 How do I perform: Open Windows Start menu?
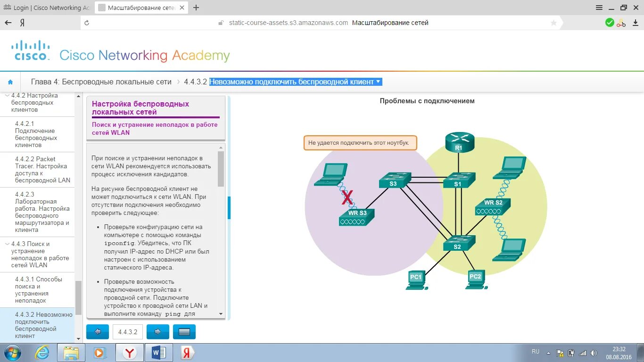(x=12, y=353)
